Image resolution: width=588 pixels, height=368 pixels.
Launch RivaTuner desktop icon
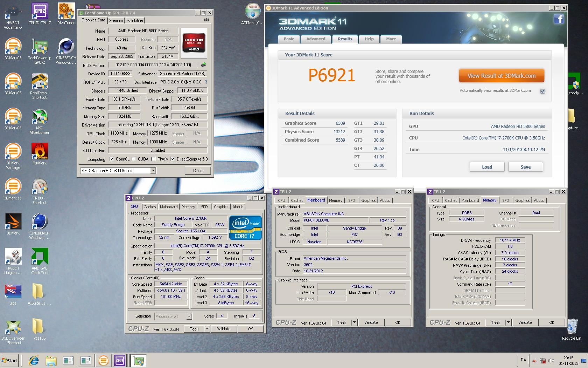pos(66,14)
